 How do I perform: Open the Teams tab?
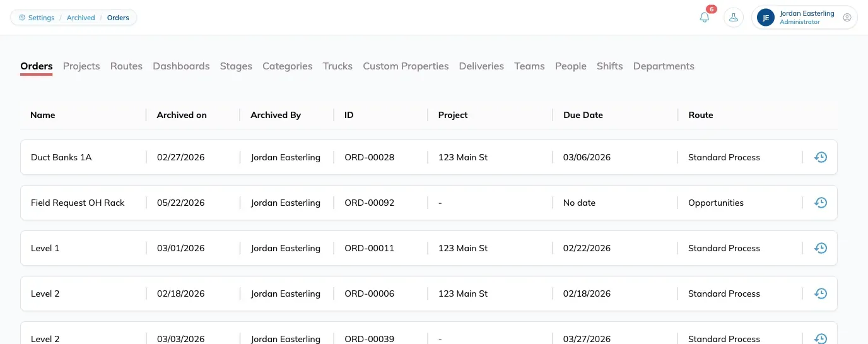529,66
